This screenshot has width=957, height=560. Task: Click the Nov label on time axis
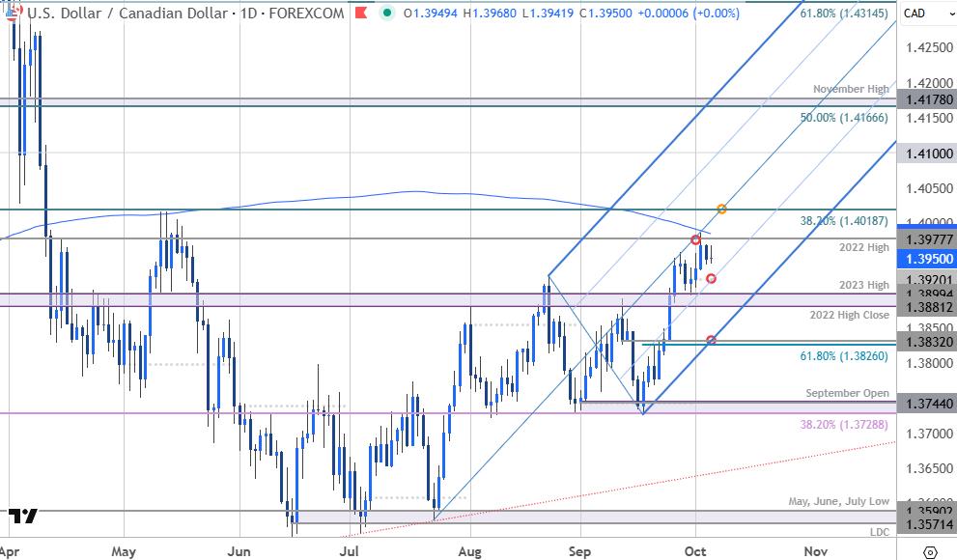[815, 551]
